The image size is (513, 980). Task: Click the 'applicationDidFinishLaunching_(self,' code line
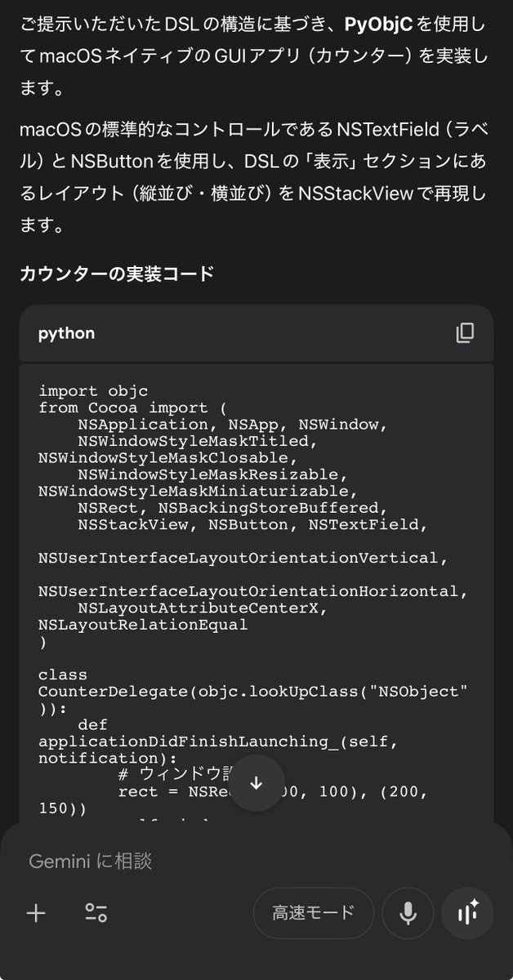click(x=218, y=742)
